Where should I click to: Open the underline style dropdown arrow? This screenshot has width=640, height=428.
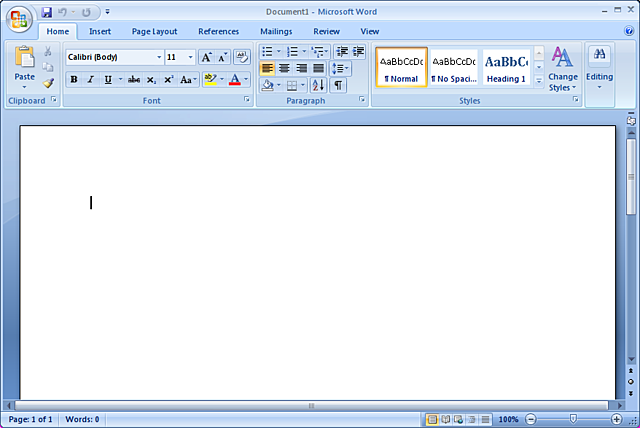120,79
